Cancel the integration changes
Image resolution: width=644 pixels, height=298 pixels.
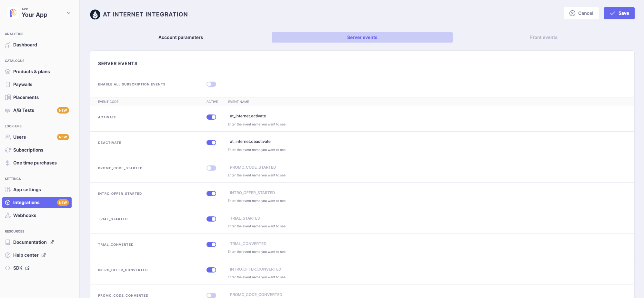[x=581, y=13]
